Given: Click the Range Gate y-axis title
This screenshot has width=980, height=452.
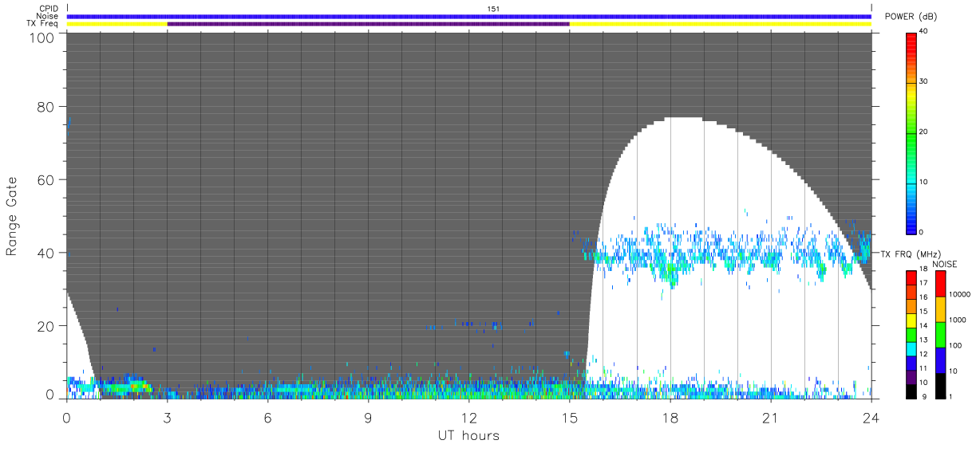Looking at the screenshot, I should 11,217.
